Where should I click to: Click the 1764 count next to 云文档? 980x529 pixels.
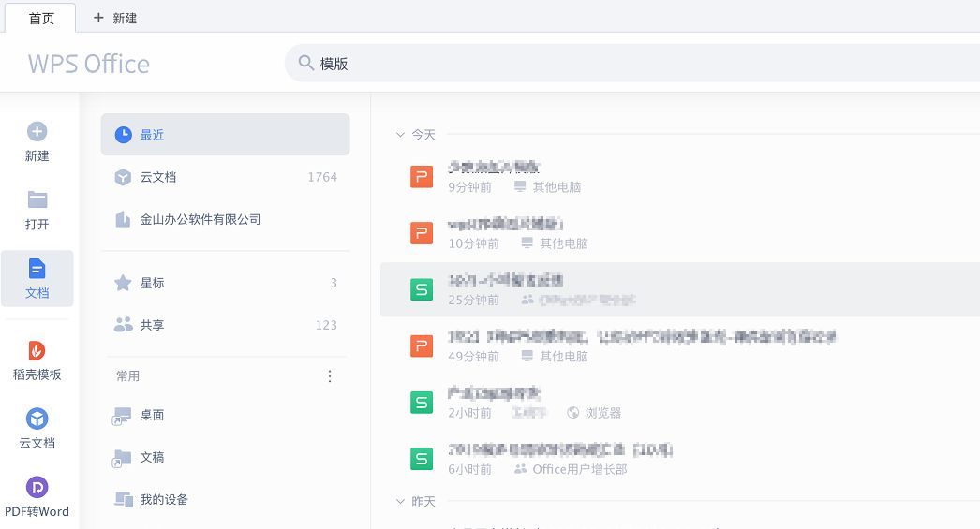coord(322,177)
